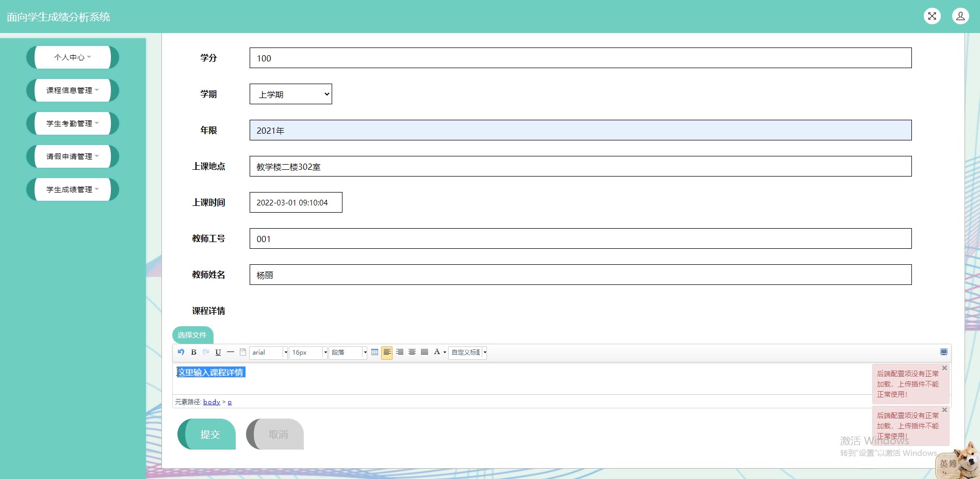Click the undo icon in the editor toolbar
Image resolution: width=980 pixels, height=479 pixels.
coord(181,352)
